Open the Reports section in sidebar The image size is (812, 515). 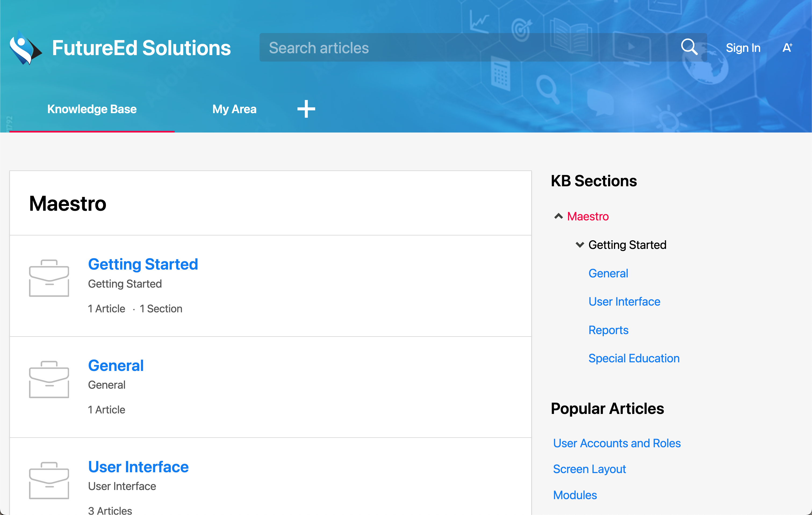pyautogui.click(x=608, y=330)
